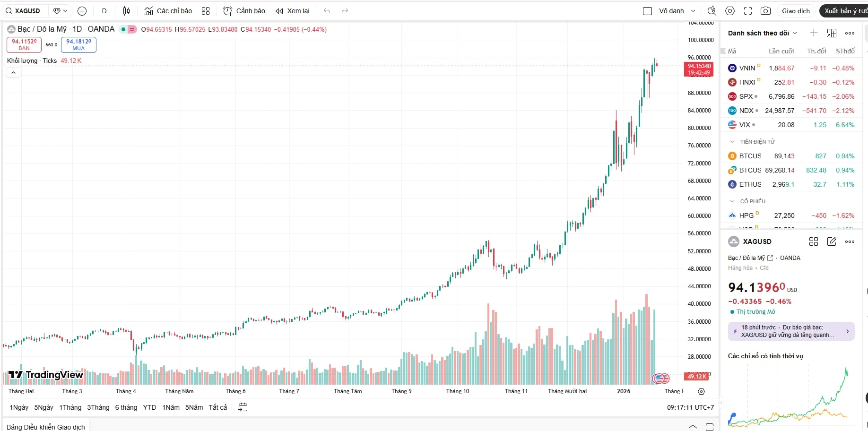Open the watchlist grid layout icon
Screen dimensions: 868x431
click(x=832, y=33)
